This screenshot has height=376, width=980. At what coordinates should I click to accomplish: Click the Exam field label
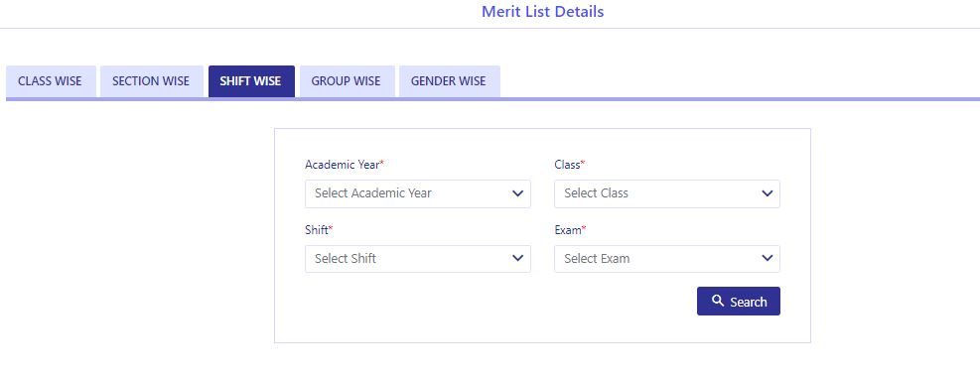coord(570,230)
